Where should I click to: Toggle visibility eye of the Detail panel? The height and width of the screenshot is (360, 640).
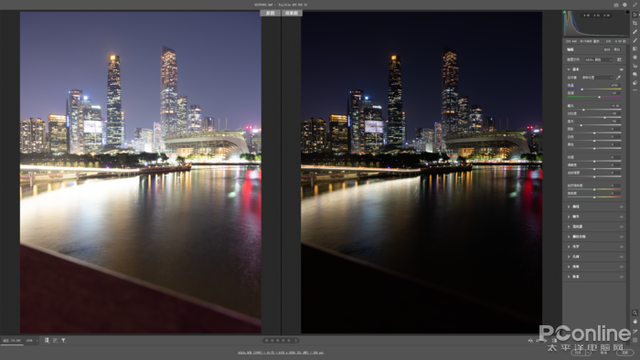(621, 217)
